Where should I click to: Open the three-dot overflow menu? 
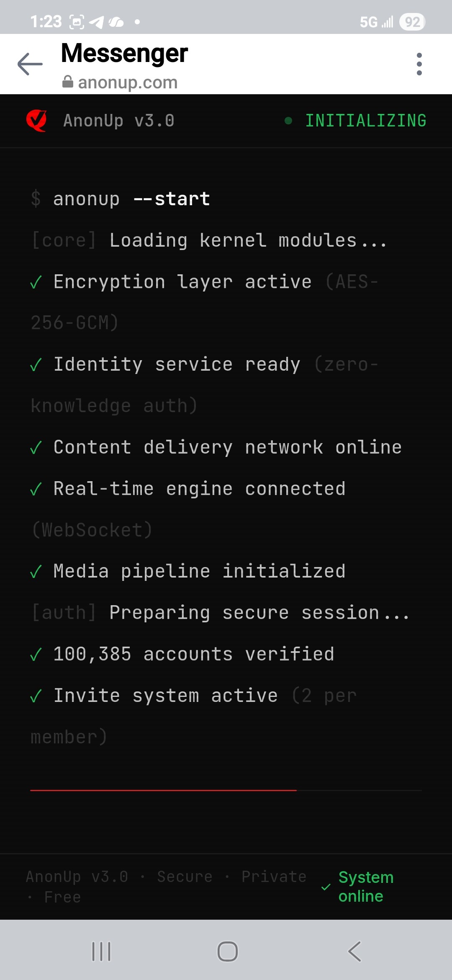point(419,64)
